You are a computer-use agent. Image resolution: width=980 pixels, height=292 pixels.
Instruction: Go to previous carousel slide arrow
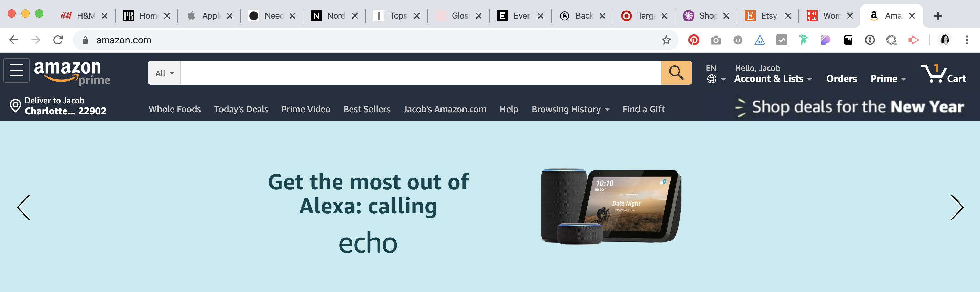click(24, 207)
